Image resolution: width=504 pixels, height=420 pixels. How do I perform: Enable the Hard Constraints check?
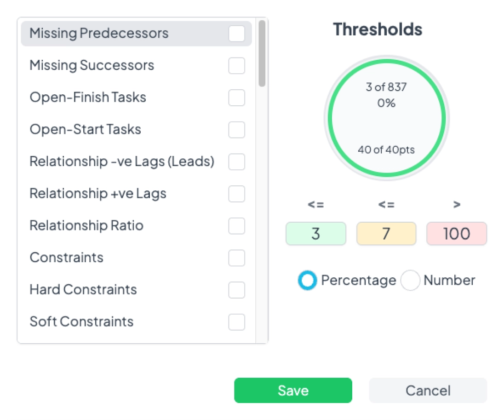(x=236, y=290)
